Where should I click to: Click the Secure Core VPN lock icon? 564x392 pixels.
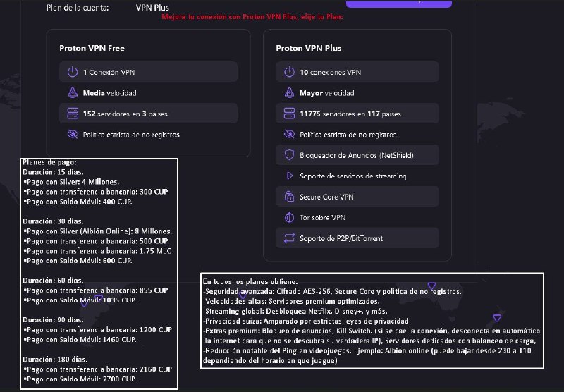[290, 197]
